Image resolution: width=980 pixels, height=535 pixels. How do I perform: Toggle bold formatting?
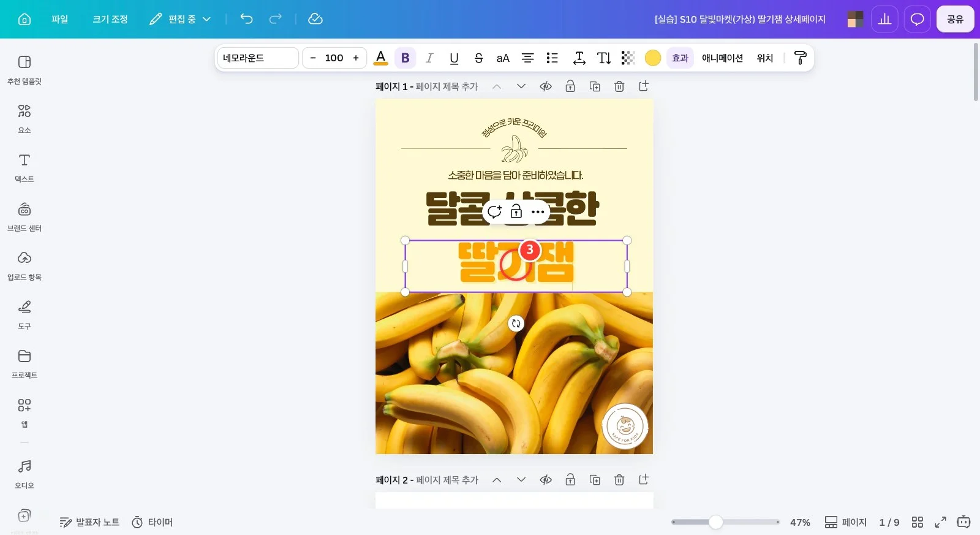tap(405, 58)
